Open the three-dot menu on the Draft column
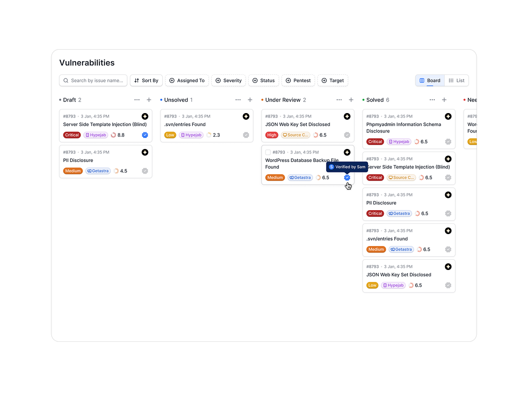 (x=137, y=100)
